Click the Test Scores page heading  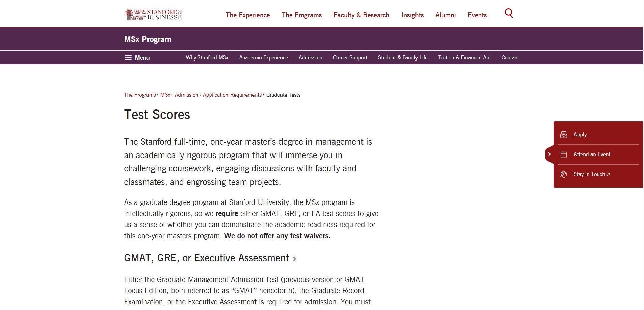157,115
